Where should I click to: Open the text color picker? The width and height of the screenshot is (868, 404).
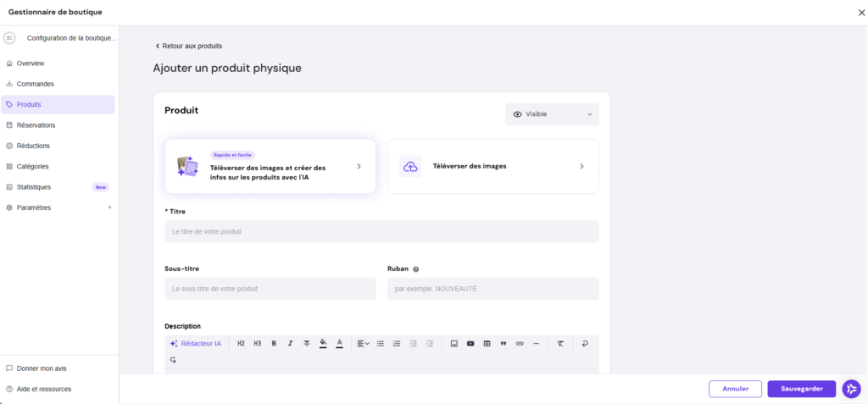point(339,343)
